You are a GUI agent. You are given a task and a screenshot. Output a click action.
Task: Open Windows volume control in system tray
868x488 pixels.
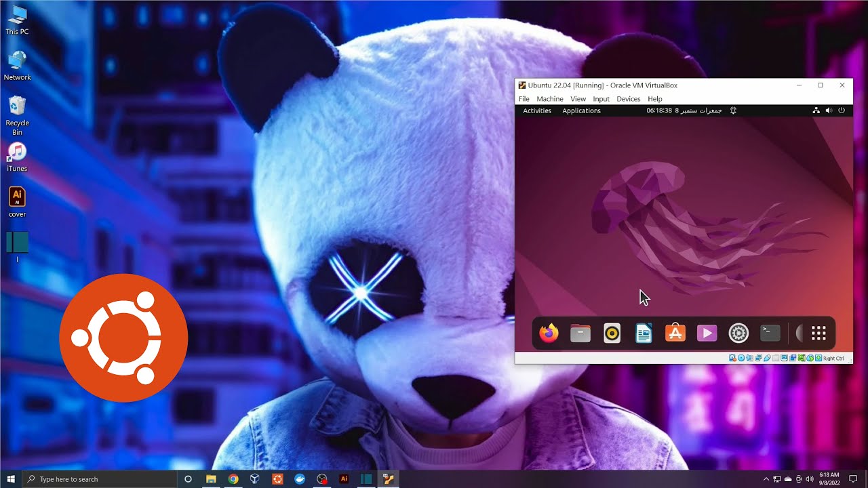click(x=809, y=479)
